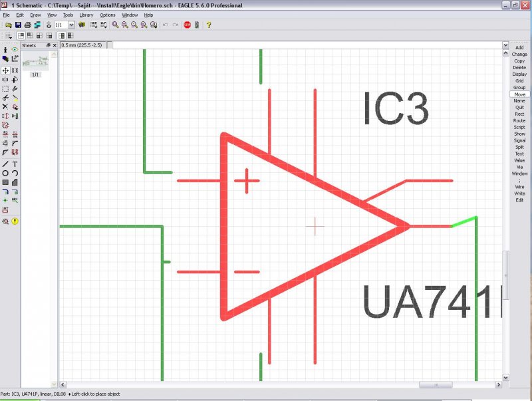Click the Run ULP icon
The width and height of the screenshot is (532, 401).
click(x=104, y=25)
